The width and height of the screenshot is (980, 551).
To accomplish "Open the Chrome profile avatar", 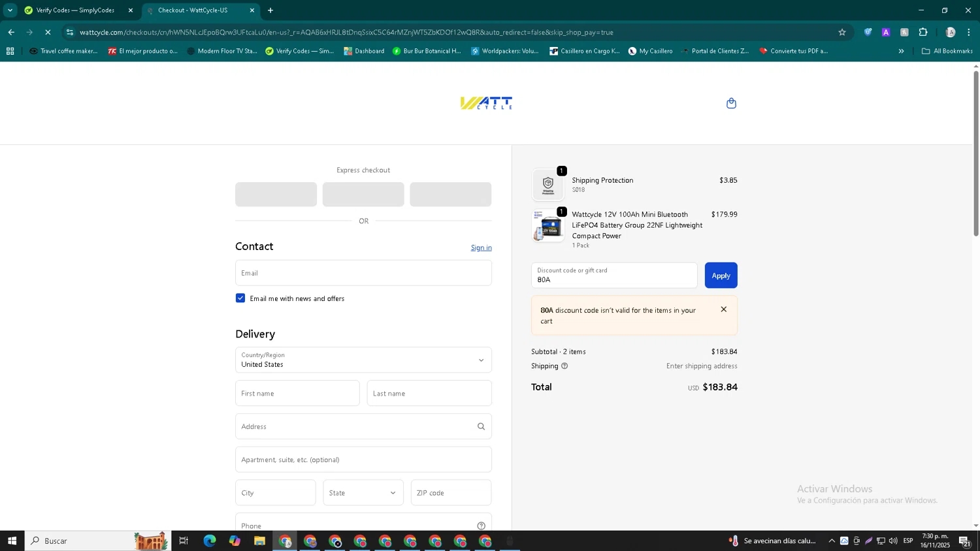I will tap(951, 32).
